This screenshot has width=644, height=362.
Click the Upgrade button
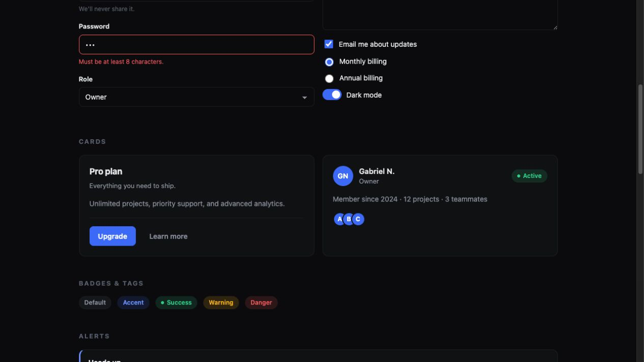pyautogui.click(x=113, y=236)
